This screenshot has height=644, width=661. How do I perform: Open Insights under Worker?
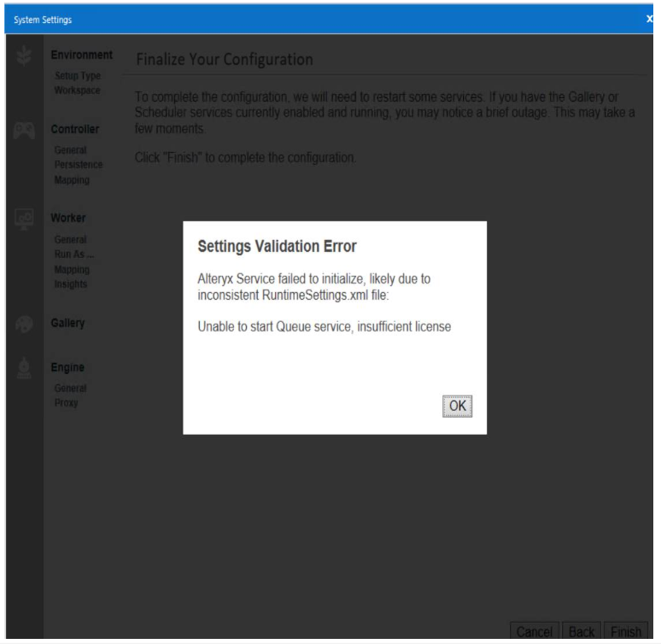70,284
